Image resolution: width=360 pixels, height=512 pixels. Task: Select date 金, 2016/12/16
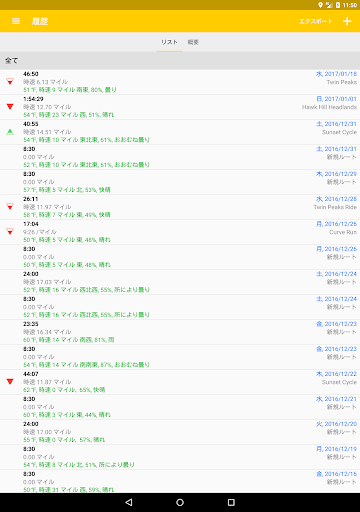point(336,474)
